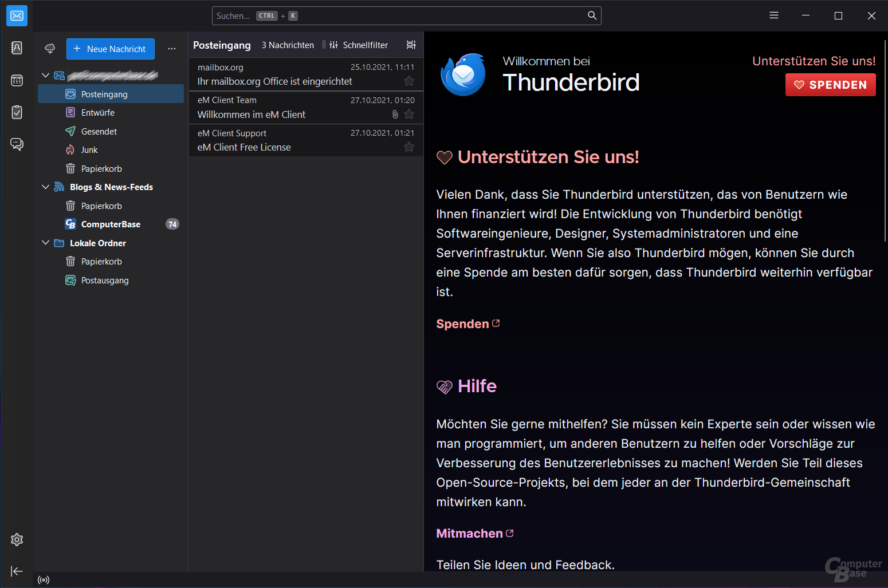Image resolution: width=888 pixels, height=588 pixels.
Task: Select the Lokale Ordner account row
Action: click(111, 243)
